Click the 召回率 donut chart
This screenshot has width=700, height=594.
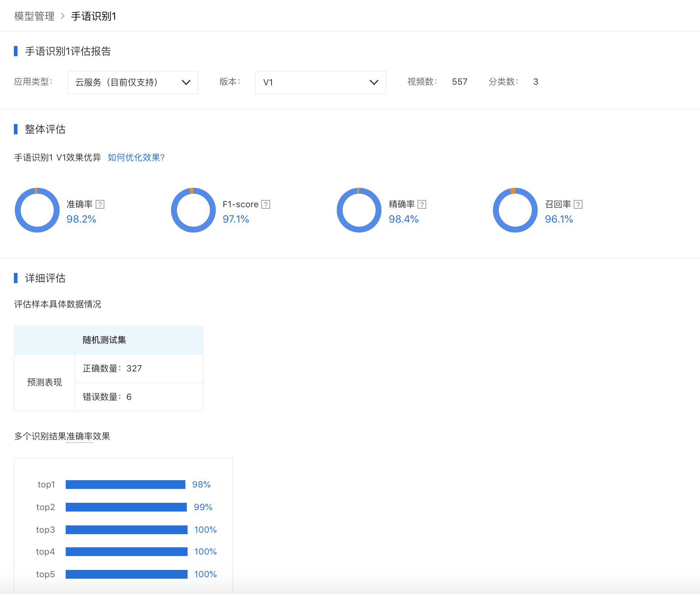tap(515, 210)
